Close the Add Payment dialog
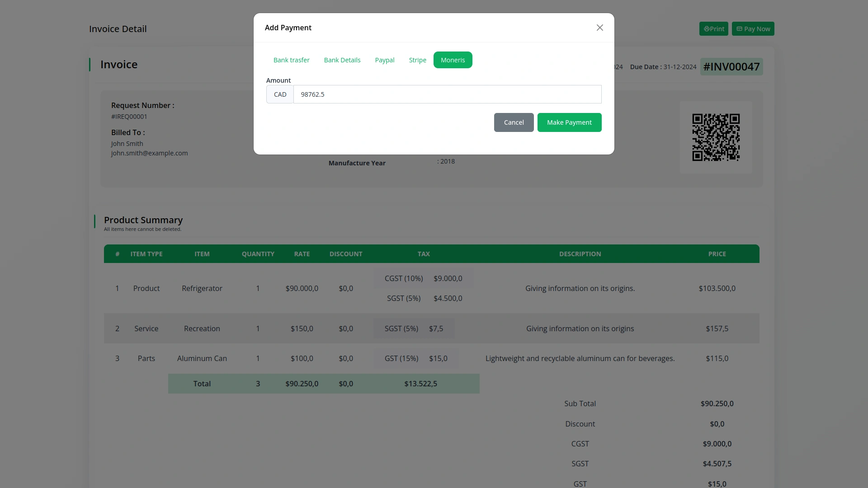The height and width of the screenshot is (488, 868). tap(599, 28)
